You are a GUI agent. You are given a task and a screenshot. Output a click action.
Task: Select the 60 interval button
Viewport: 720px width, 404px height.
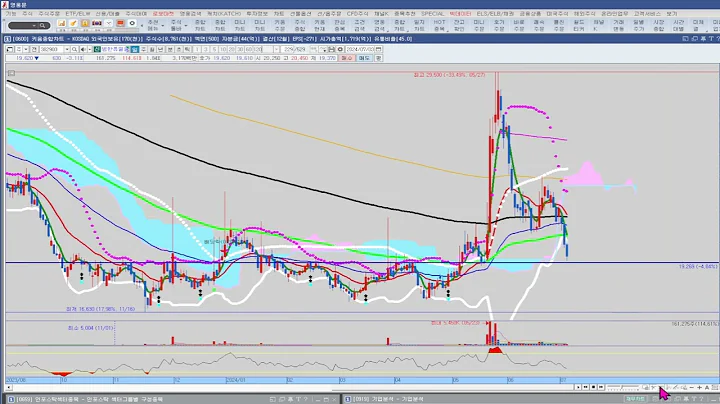pyautogui.click(x=248, y=49)
